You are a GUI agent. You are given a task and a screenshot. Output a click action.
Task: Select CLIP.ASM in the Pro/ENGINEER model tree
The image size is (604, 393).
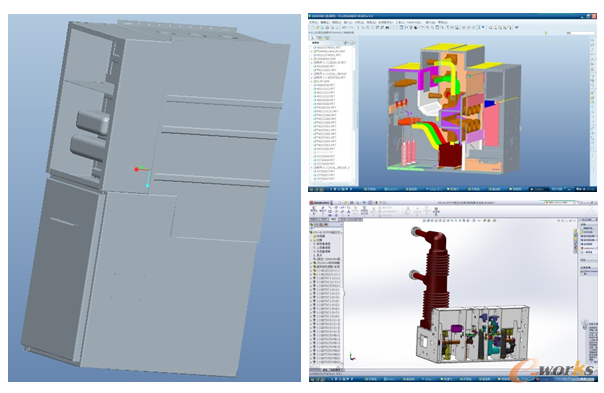coord(323,81)
